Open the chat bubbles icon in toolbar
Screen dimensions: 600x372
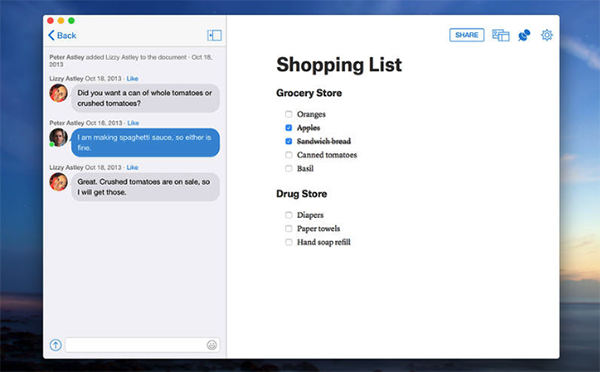524,35
